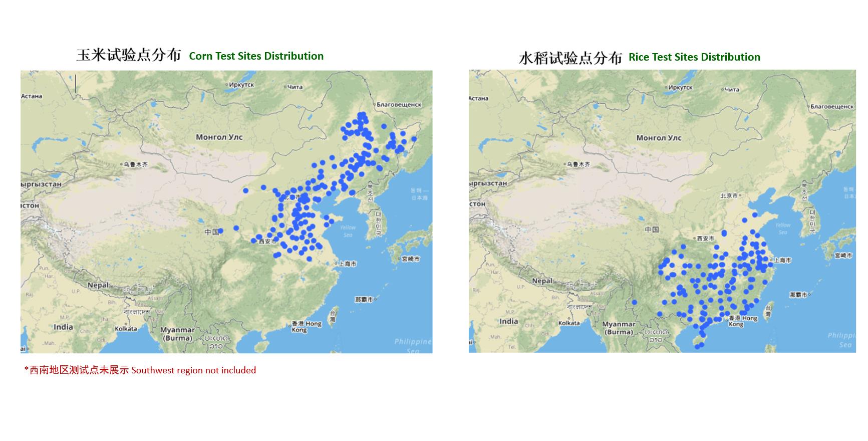Select the Southwest region not included footnote
868x441 pixels.
[140, 370]
